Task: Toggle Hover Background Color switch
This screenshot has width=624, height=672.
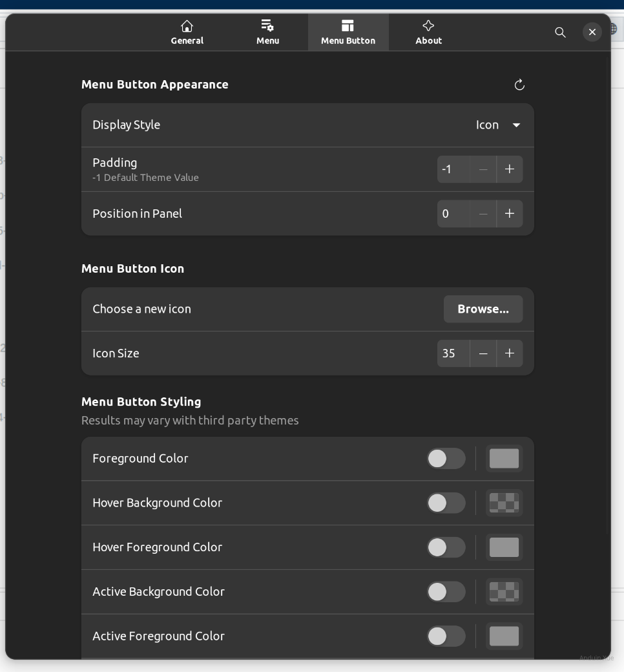Action: [446, 503]
